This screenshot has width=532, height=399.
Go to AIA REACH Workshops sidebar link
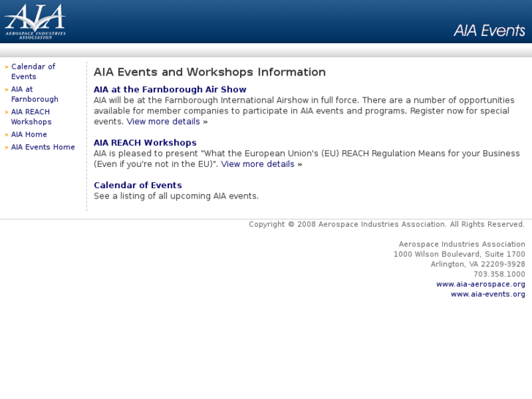pyautogui.click(x=31, y=117)
